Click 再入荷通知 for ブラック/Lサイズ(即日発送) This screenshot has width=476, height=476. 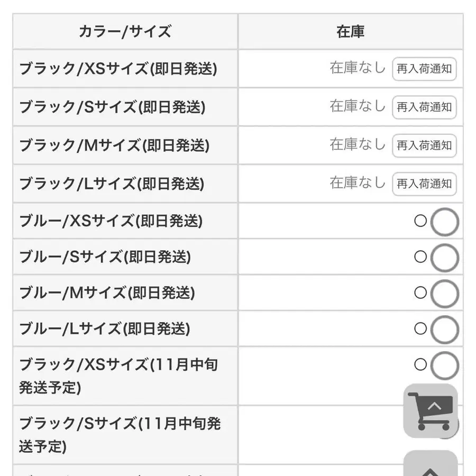click(x=424, y=184)
